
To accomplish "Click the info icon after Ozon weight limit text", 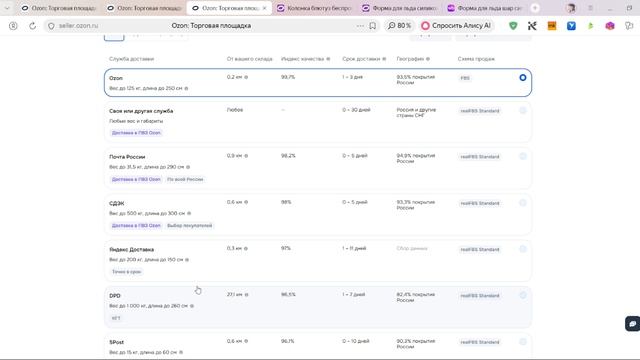I will 187,88.
